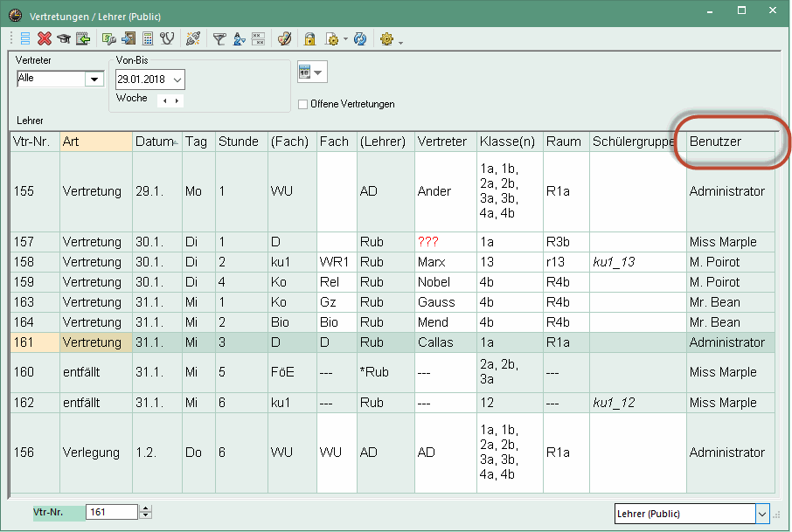Screen dimensions: 792x532
Task: Decrease Vtr-Nr. with spinner down arrow
Action: (145, 516)
